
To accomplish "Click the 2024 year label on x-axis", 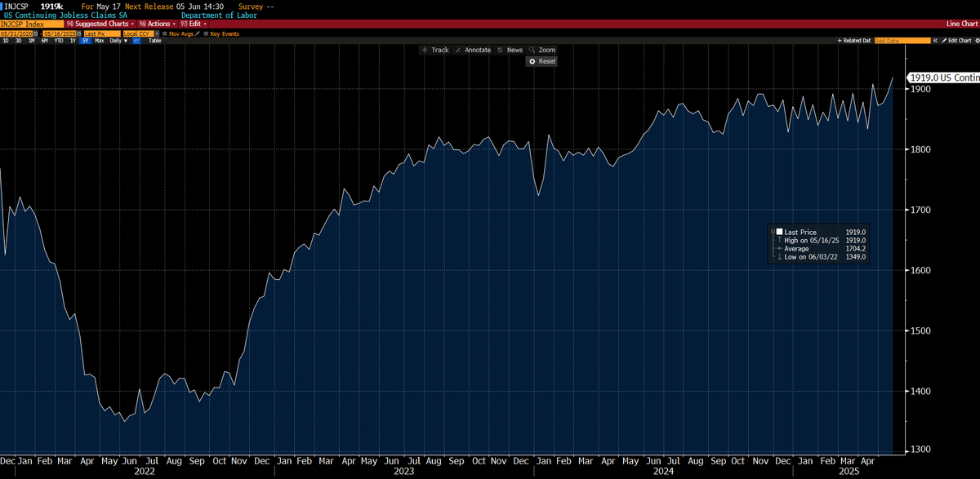I will click(663, 471).
